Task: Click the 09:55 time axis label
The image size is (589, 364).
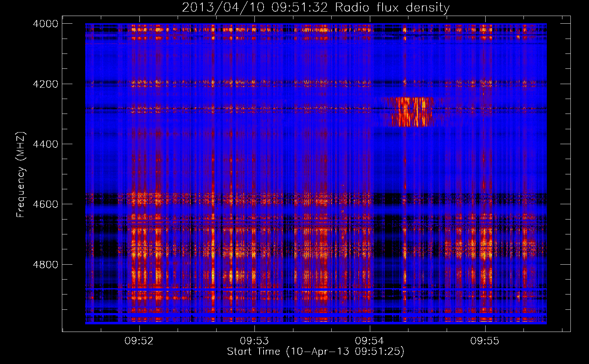Action: (x=485, y=341)
